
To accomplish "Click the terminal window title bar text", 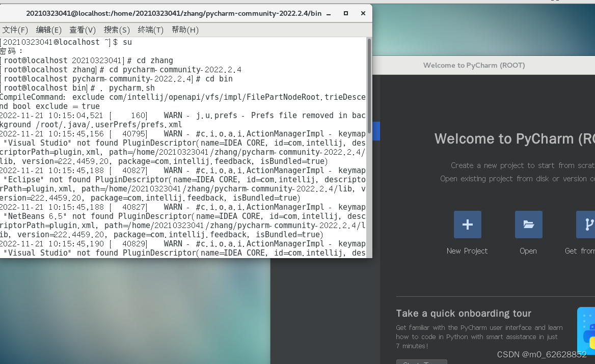I will [x=173, y=13].
